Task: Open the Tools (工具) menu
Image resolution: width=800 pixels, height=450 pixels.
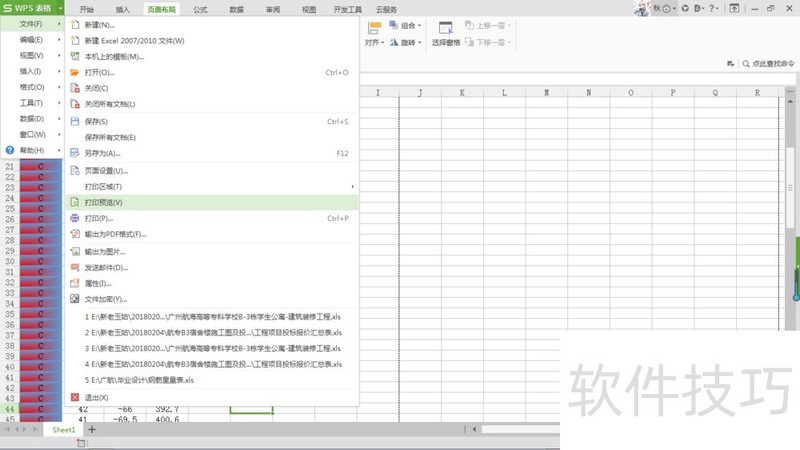Action: pyautogui.click(x=32, y=103)
